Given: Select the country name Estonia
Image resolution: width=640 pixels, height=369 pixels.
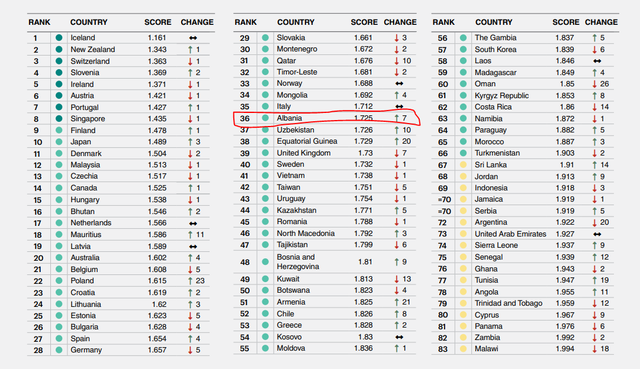Looking at the screenshot, I should (x=83, y=316).
